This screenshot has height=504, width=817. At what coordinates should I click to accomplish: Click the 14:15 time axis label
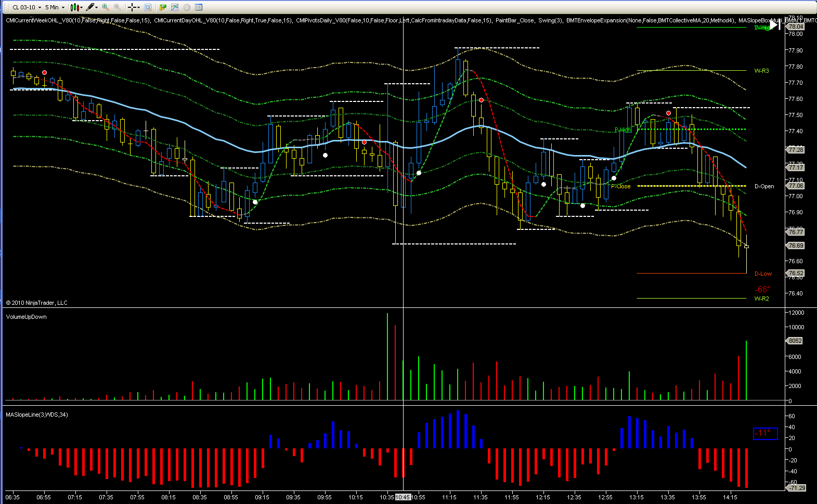[x=730, y=497]
